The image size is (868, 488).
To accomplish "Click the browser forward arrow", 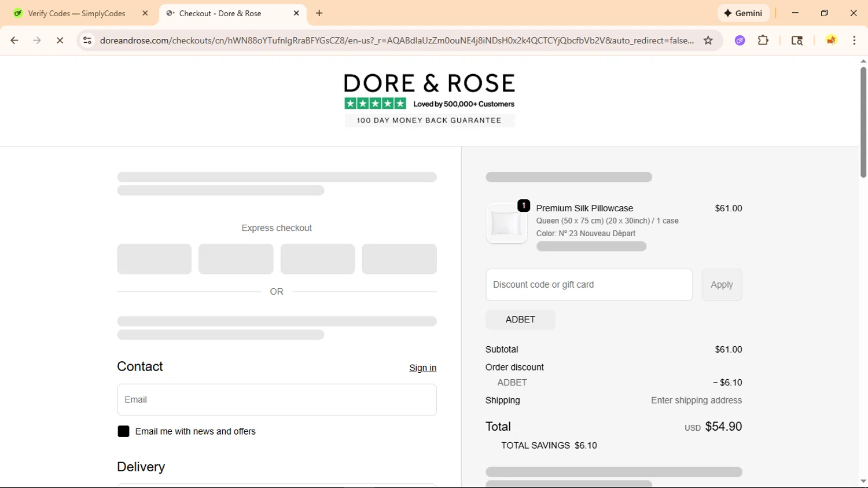I will [x=37, y=41].
